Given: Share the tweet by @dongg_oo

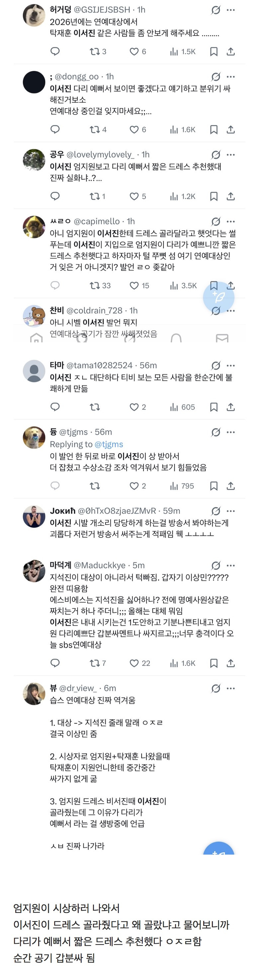Looking at the screenshot, I should (x=230, y=130).
